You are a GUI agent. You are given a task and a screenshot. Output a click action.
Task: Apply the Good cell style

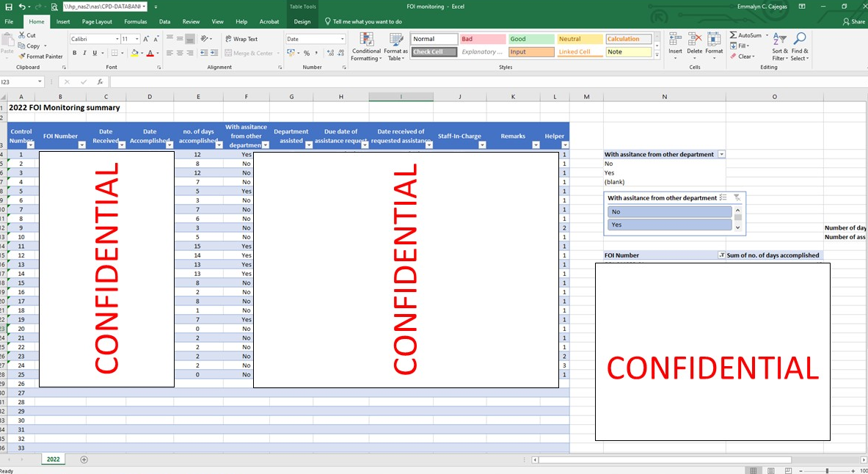pyautogui.click(x=531, y=39)
